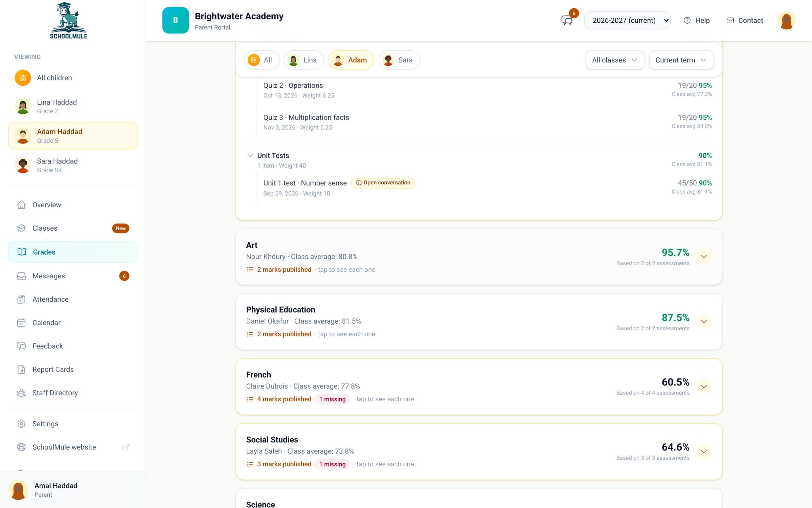812x508 pixels.
Task: Open the chat notifications icon in header
Action: click(x=567, y=20)
